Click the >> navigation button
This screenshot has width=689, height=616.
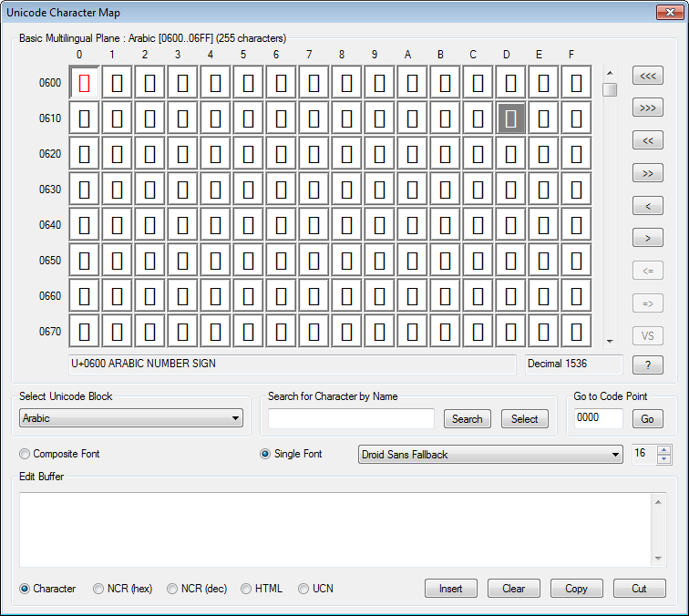tap(648, 173)
